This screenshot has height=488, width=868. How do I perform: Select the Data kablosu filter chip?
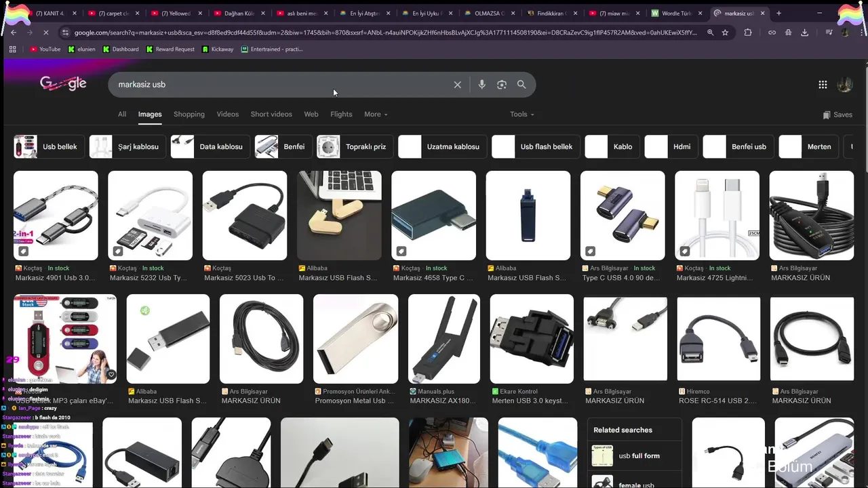tap(210, 146)
